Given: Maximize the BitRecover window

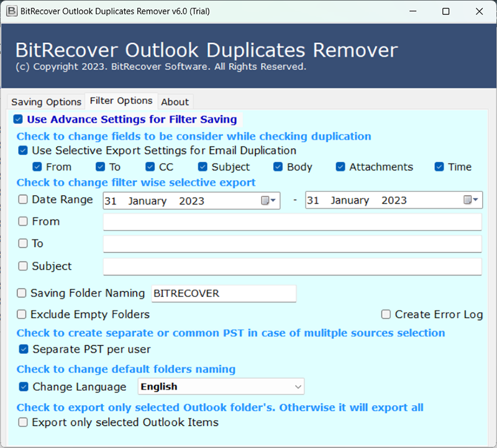Looking at the screenshot, I should tap(445, 11).
